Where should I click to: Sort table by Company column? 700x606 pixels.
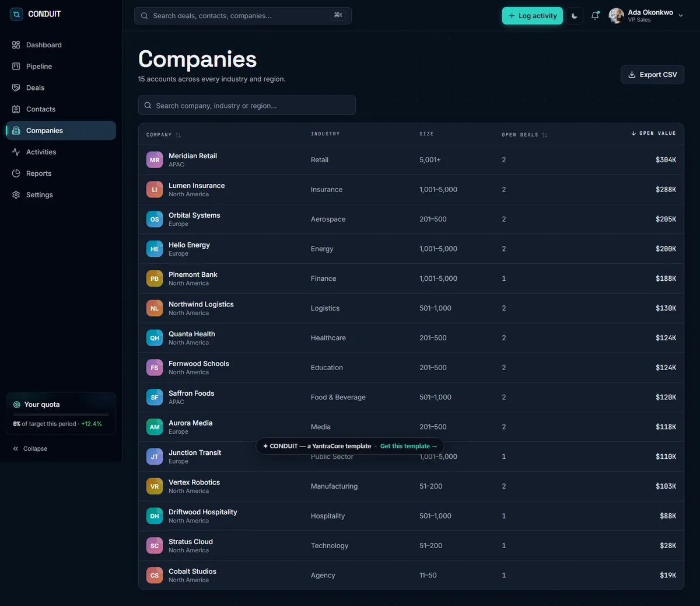click(163, 135)
